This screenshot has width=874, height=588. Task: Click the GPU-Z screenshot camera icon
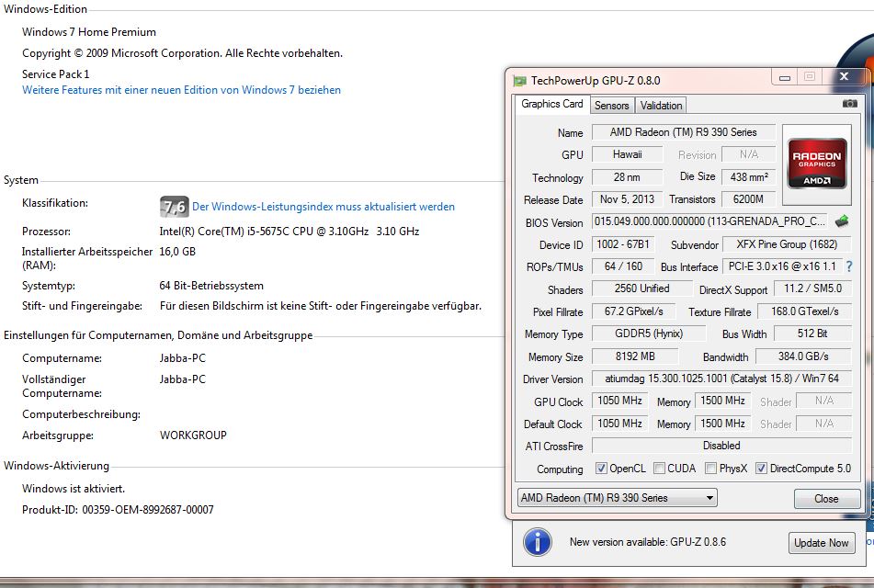[849, 104]
